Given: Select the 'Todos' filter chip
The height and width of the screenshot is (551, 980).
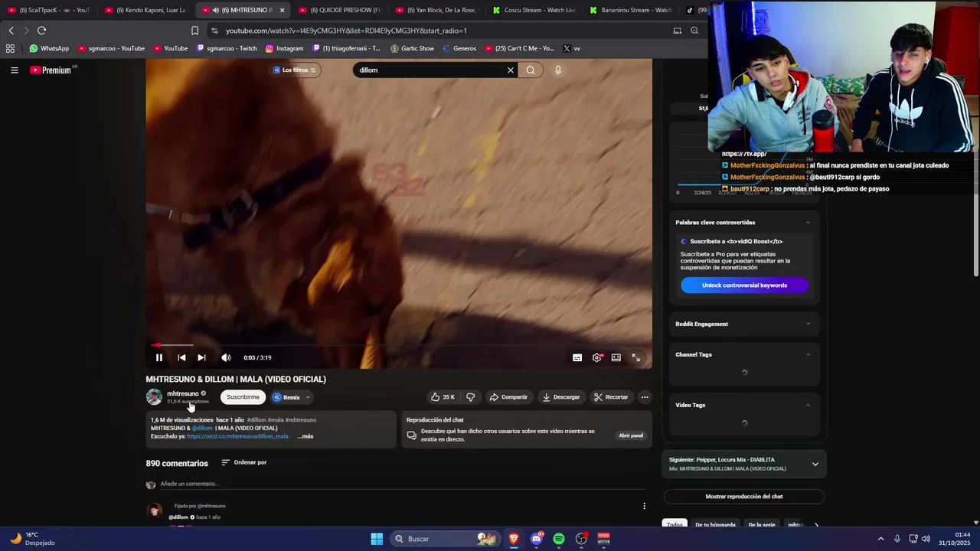Looking at the screenshot, I should [x=674, y=524].
